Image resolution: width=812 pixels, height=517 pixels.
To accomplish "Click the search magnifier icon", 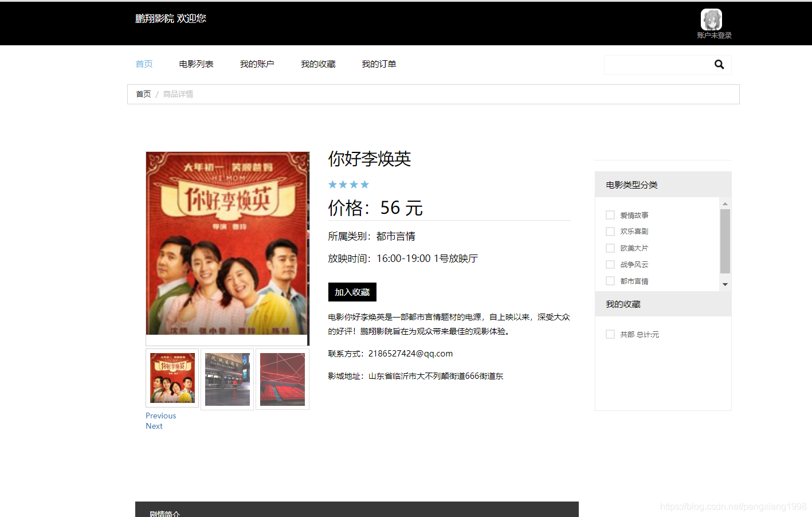I will (x=719, y=65).
